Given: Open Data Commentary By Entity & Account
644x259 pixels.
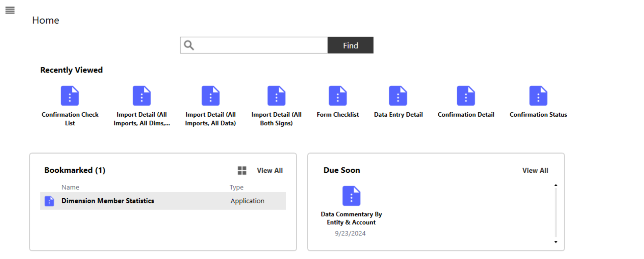Looking at the screenshot, I should click(351, 196).
